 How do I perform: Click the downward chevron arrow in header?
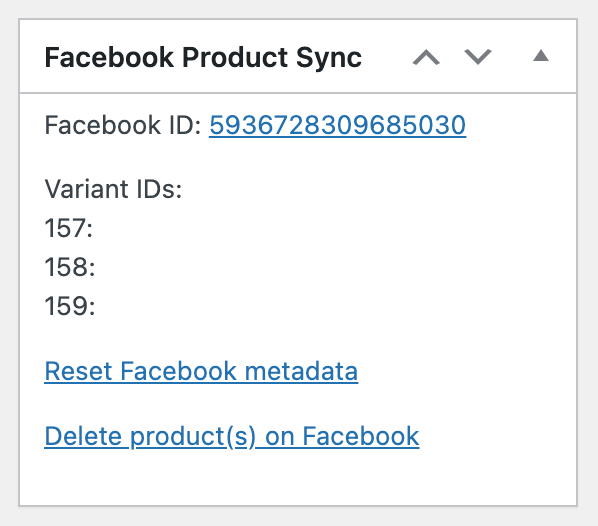tap(477, 57)
